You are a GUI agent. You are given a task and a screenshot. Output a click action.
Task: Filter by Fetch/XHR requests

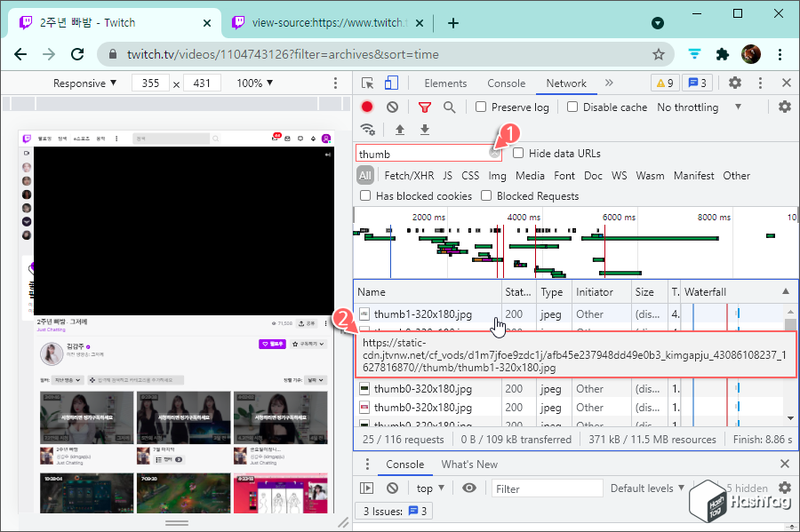point(409,175)
